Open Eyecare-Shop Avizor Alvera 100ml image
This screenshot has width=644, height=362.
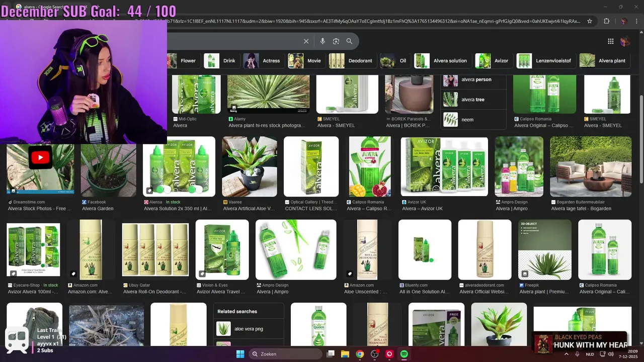click(x=33, y=249)
